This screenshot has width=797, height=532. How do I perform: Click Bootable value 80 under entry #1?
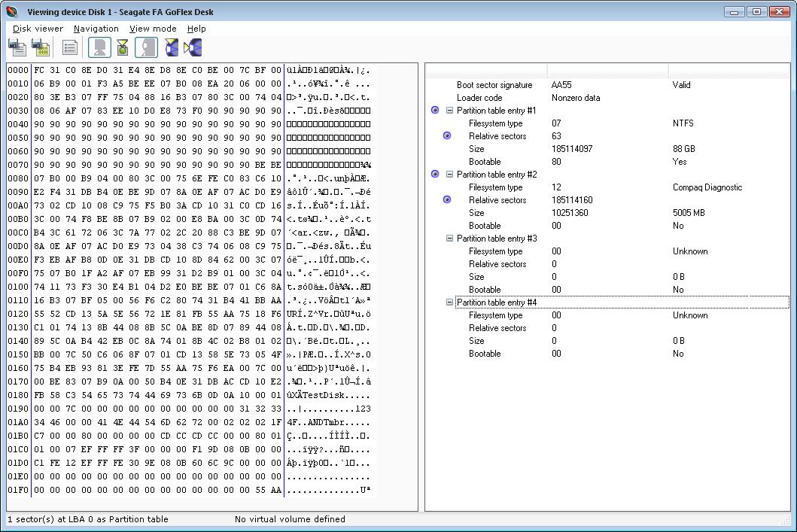pos(557,162)
